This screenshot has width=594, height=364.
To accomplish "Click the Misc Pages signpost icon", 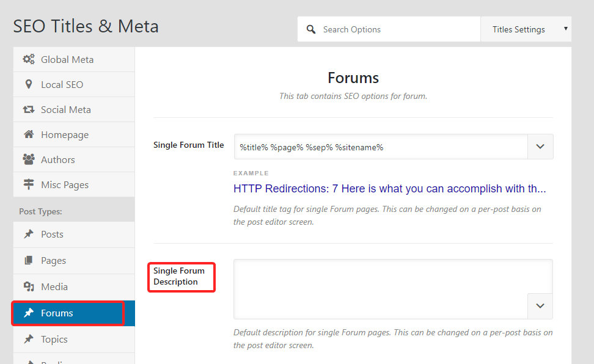I will 29,184.
